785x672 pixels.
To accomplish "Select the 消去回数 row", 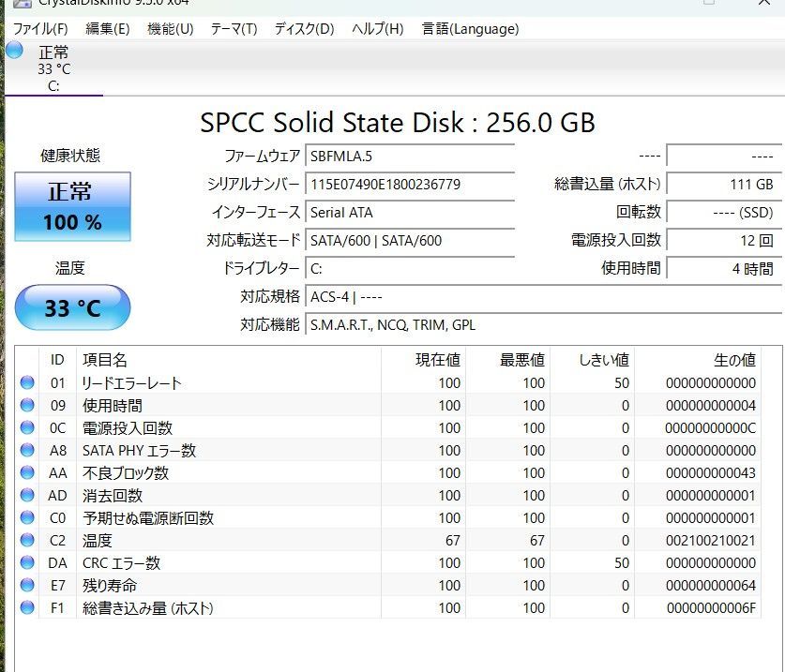I will [x=388, y=496].
